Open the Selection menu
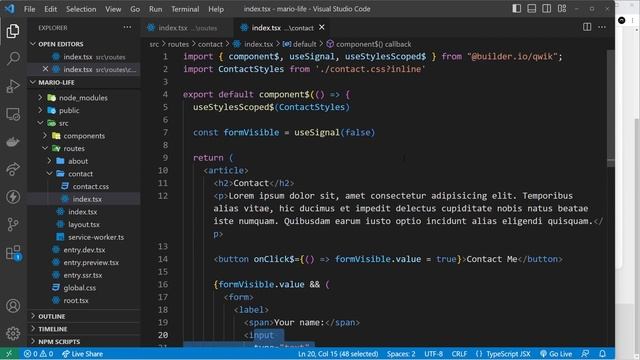This screenshot has width=640, height=360. (x=81, y=9)
